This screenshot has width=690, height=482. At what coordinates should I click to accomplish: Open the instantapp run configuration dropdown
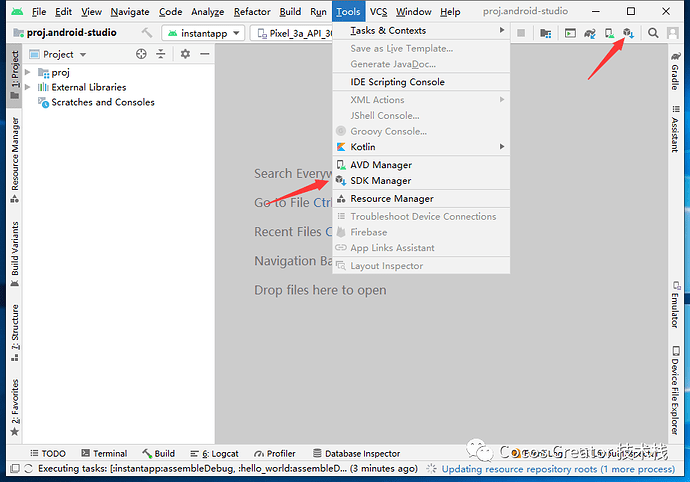click(x=203, y=33)
